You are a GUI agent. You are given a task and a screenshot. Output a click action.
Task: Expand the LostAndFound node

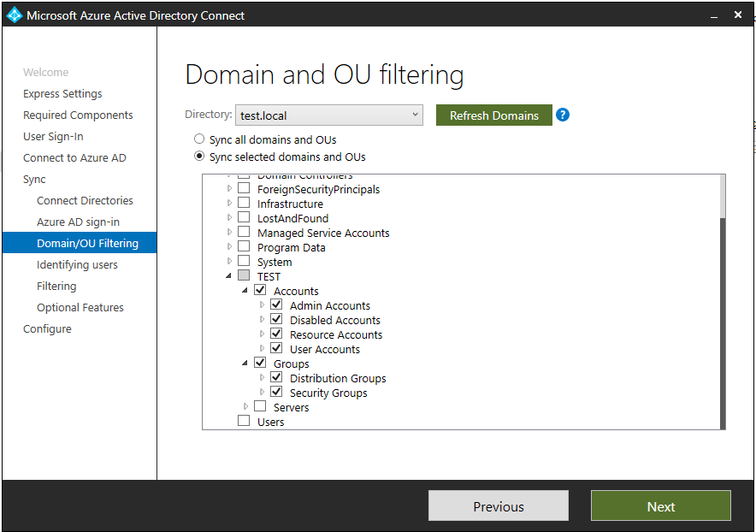pos(229,217)
